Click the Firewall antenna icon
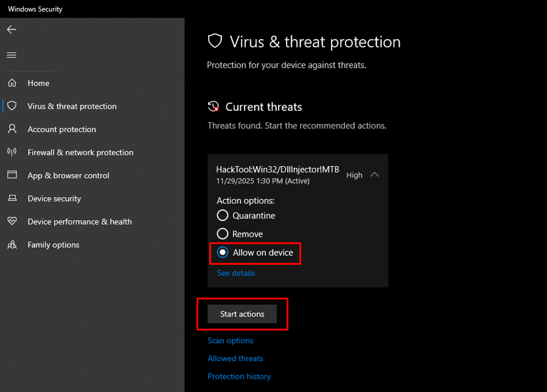The width and height of the screenshot is (547, 392). (x=12, y=152)
